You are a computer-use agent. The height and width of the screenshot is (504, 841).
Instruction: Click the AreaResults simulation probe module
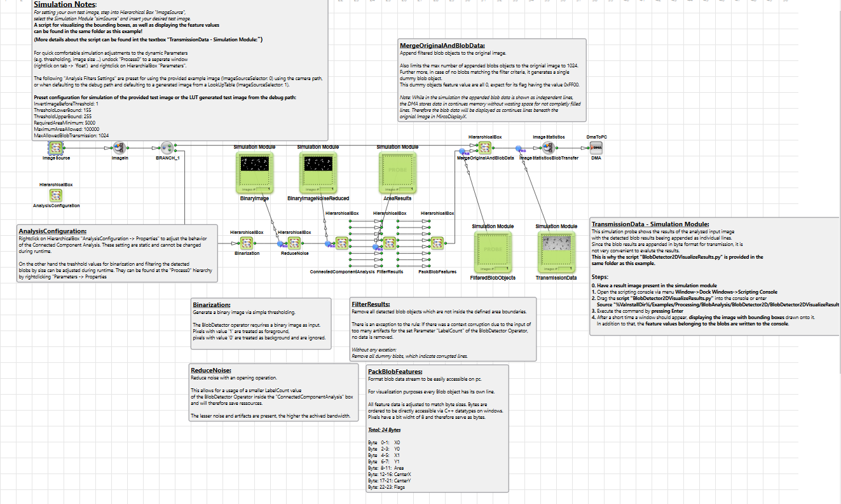tap(398, 173)
